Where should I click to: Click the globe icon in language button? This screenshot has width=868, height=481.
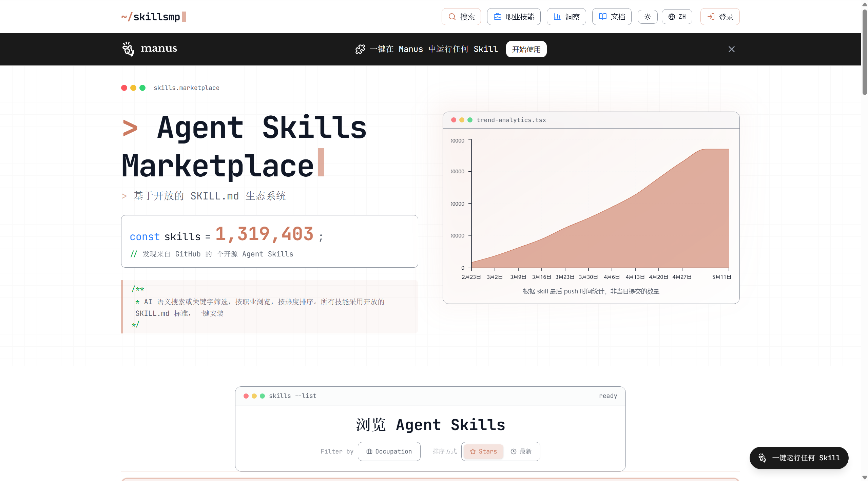(671, 17)
